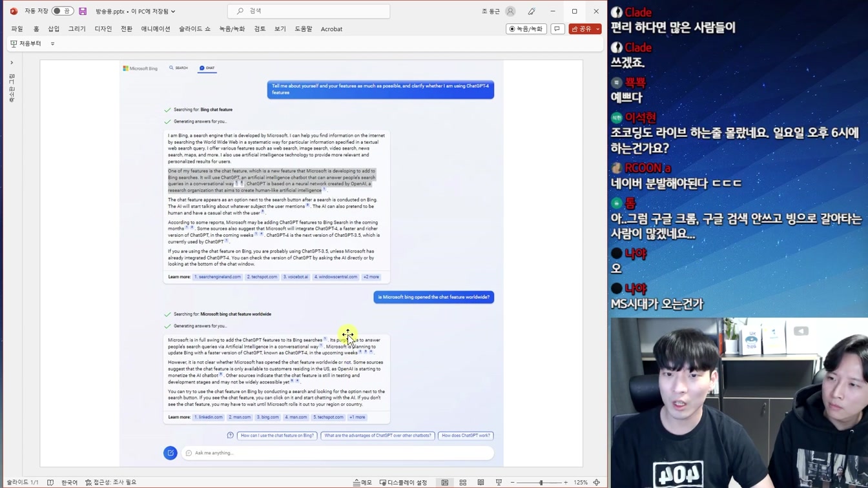Open 디스플레이 설정 display settings
868x488 pixels.
pyautogui.click(x=403, y=482)
